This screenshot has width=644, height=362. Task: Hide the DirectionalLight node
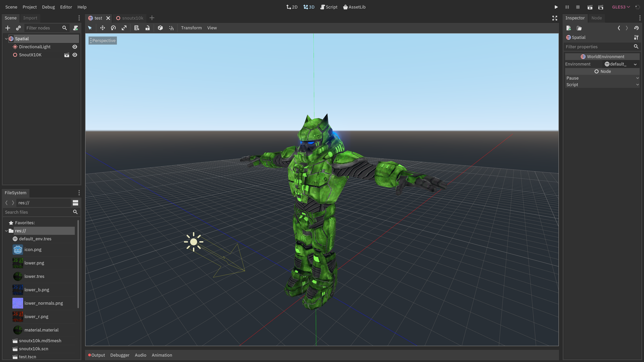pyautogui.click(x=75, y=47)
